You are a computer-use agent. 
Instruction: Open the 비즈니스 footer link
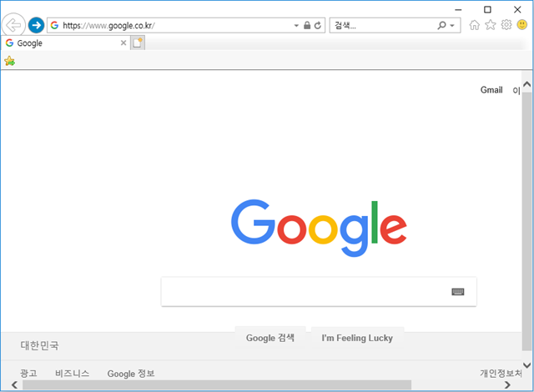[x=73, y=374]
